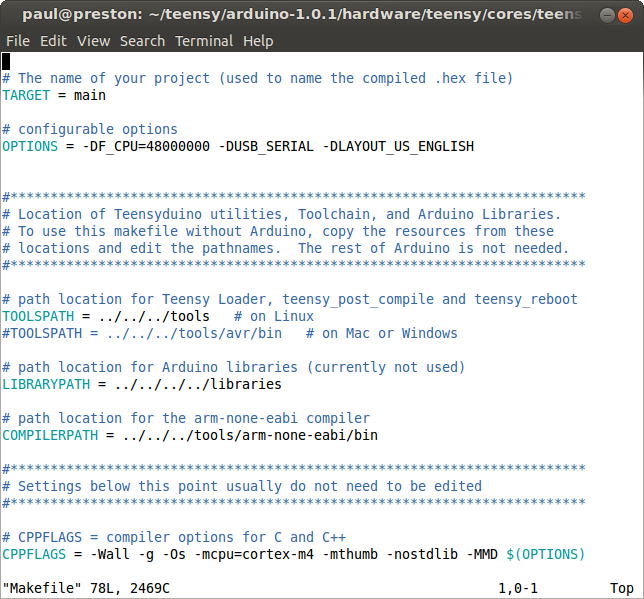Click the '# on Mac or Windows' comment
The height and width of the screenshot is (599, 644).
click(x=382, y=333)
